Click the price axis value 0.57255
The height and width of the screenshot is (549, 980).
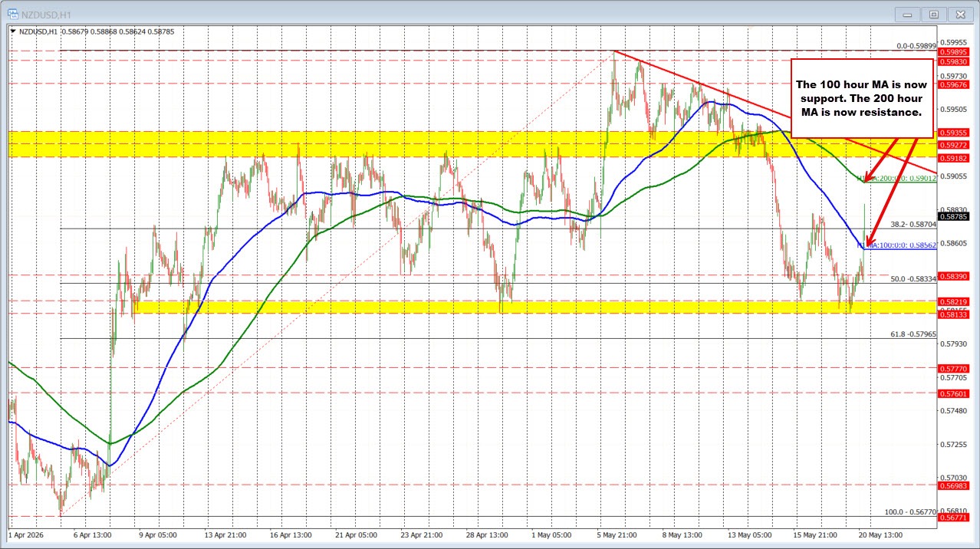pos(954,444)
